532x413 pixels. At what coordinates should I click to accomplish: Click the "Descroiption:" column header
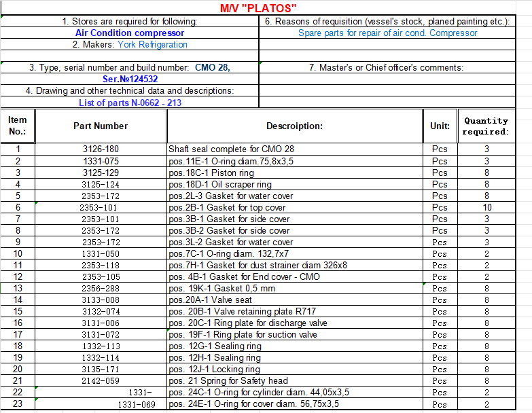pos(294,126)
